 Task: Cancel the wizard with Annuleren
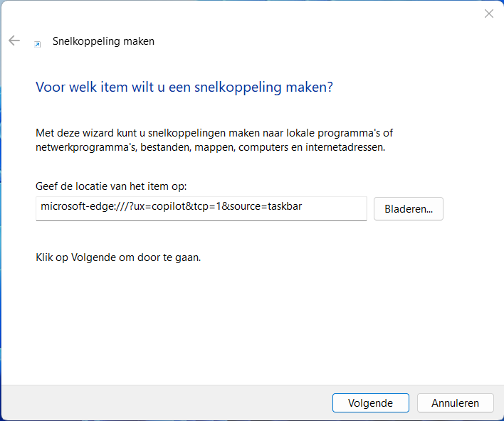click(x=455, y=403)
